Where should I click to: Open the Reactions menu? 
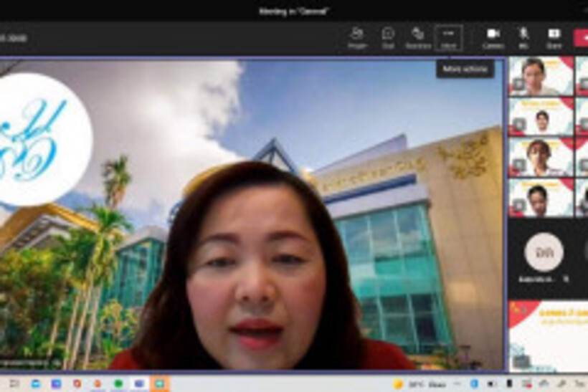tap(418, 38)
